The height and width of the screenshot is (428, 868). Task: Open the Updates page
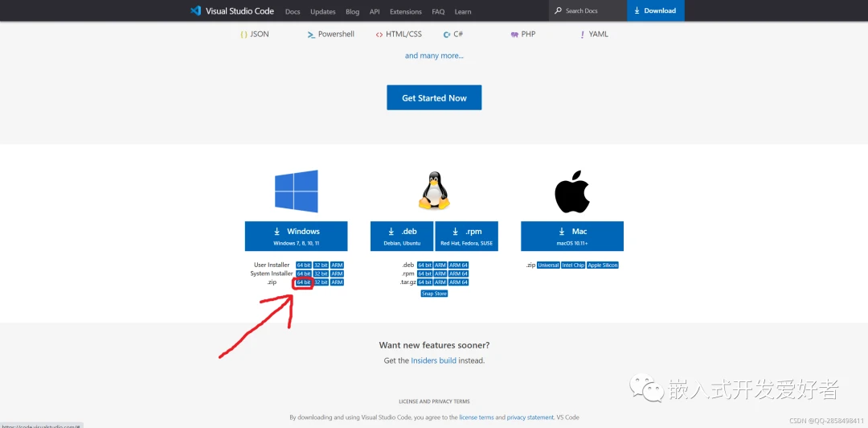323,11
